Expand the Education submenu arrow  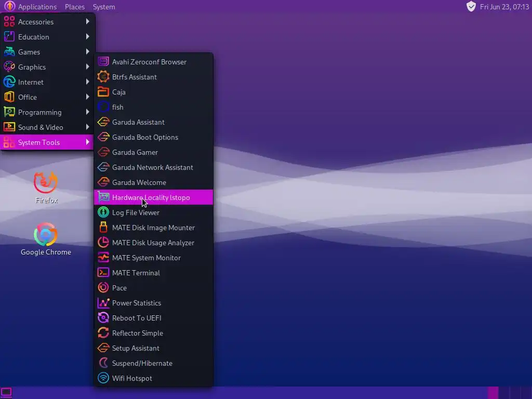87,37
